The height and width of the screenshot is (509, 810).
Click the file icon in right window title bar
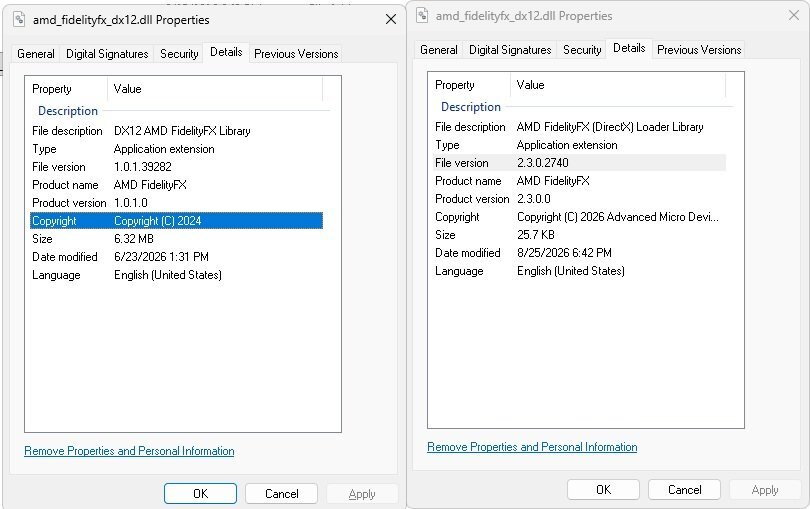422,16
